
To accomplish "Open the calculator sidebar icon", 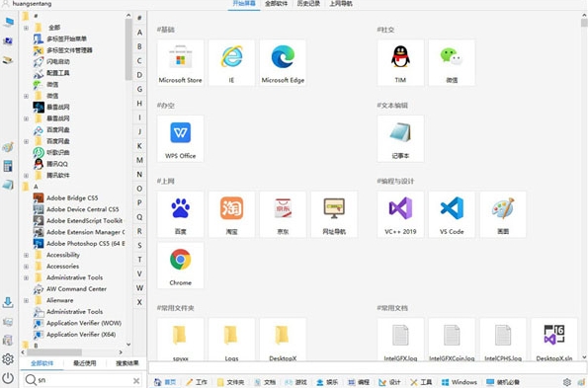I will click(x=8, y=166).
